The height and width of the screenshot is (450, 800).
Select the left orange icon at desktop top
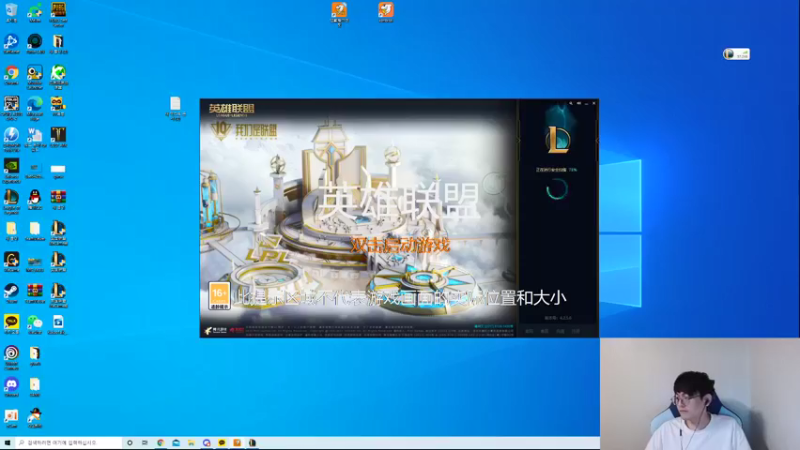[x=339, y=11]
